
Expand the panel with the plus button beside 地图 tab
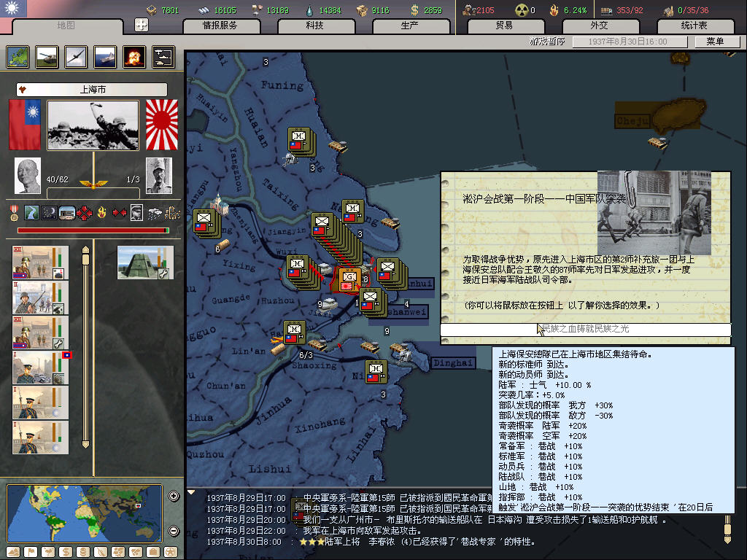(142, 25)
